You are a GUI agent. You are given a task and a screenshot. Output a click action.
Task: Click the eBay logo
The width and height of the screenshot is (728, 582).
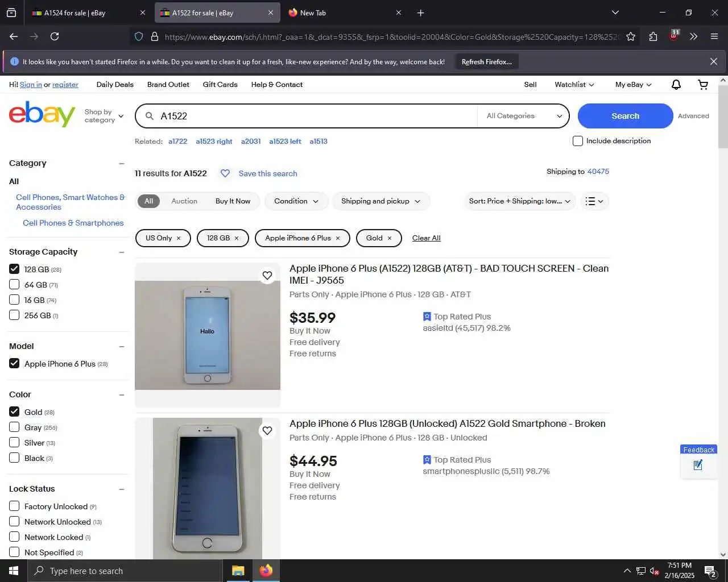coord(42,114)
